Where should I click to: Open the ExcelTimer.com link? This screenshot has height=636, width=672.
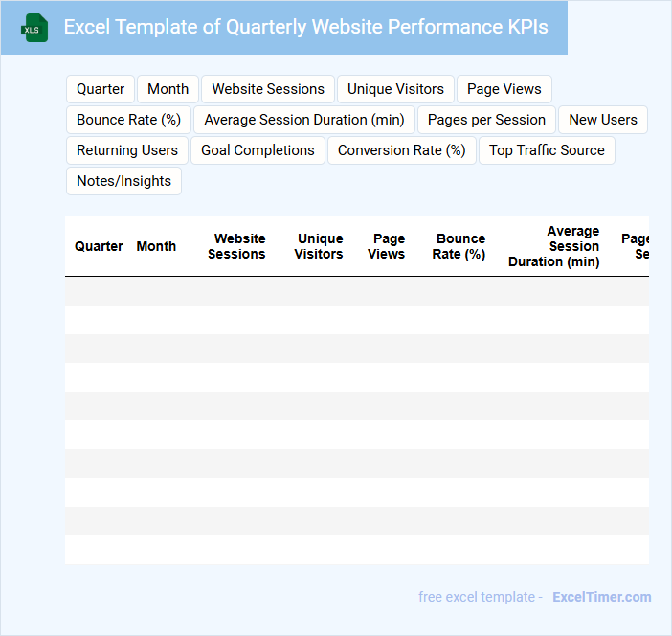(601, 597)
